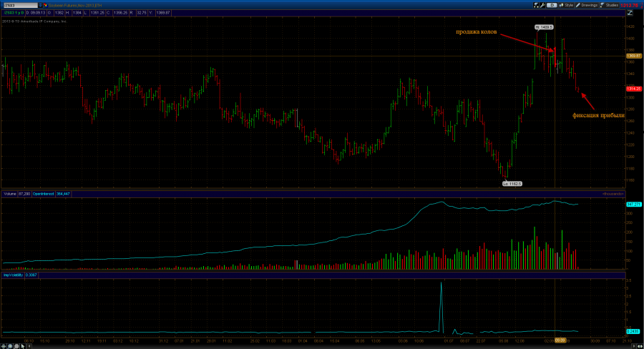This screenshot has height=349, width=644.
Task: Click the Lo: 1162.5 price bubble
Action: (512, 184)
